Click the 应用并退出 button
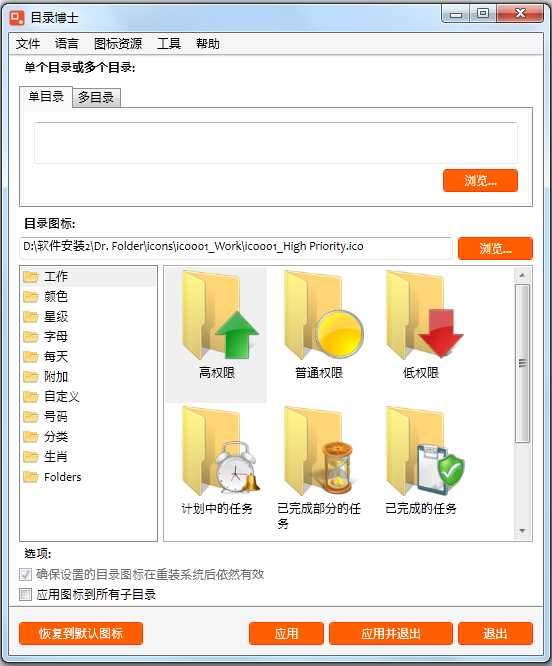Viewport: 552px width, 666px height. coord(391,634)
